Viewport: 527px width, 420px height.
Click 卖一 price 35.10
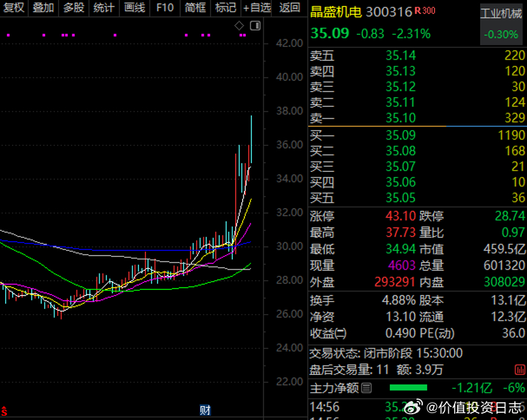(x=401, y=118)
